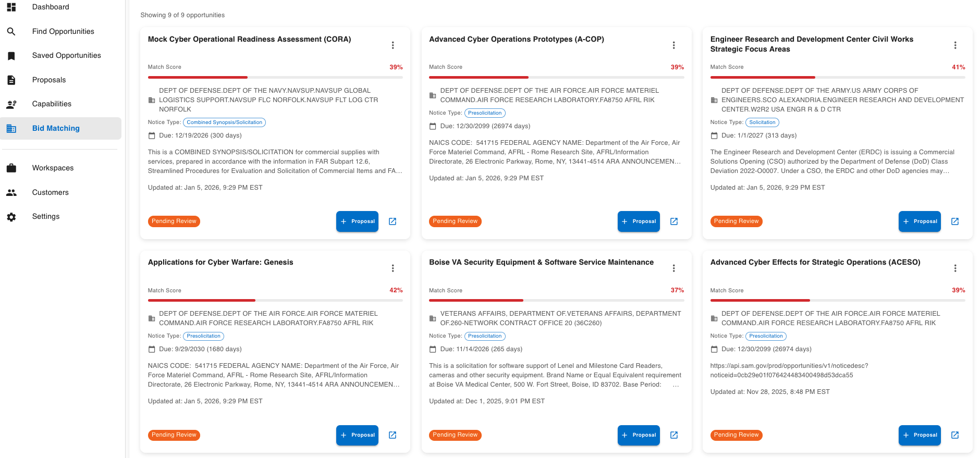Expand kebab menu on Engineer Research card

[955, 45]
